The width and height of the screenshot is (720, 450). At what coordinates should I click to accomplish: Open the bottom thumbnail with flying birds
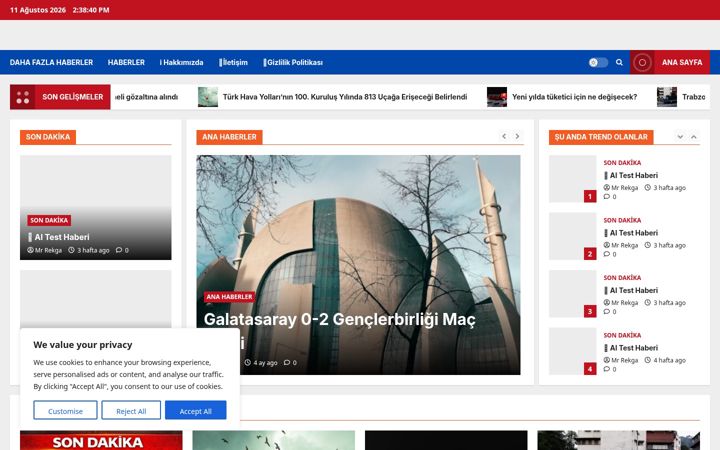[274, 440]
